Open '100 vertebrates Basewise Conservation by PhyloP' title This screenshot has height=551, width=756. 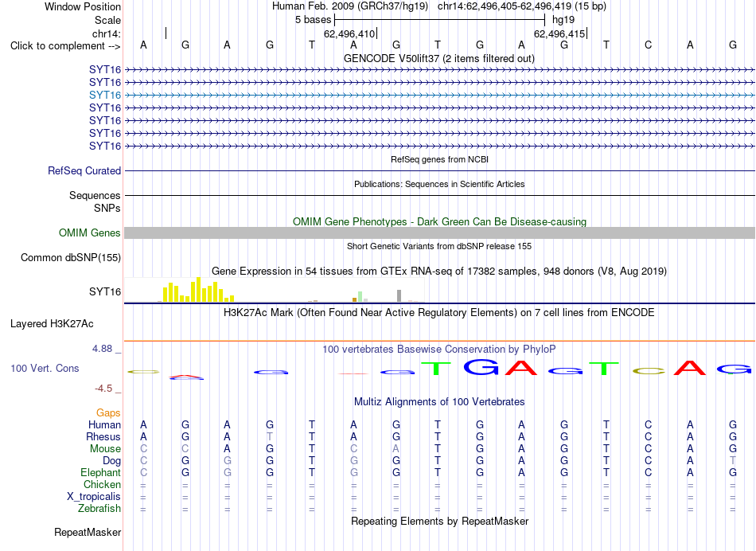pos(439,349)
